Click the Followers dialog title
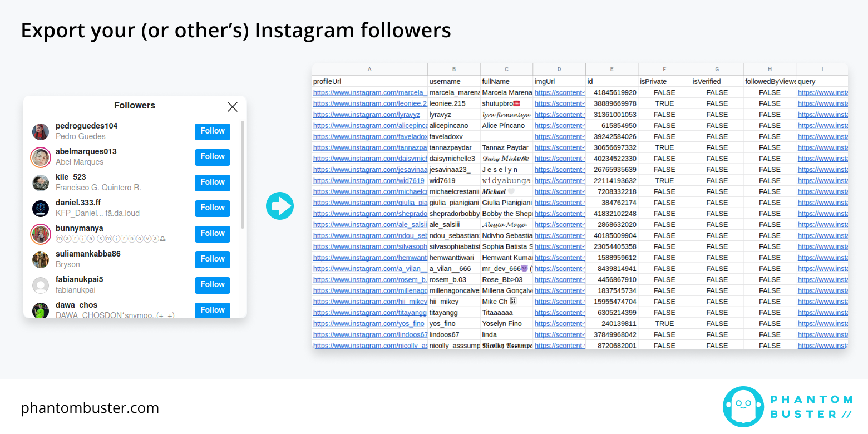The height and width of the screenshot is (434, 868). coord(135,105)
